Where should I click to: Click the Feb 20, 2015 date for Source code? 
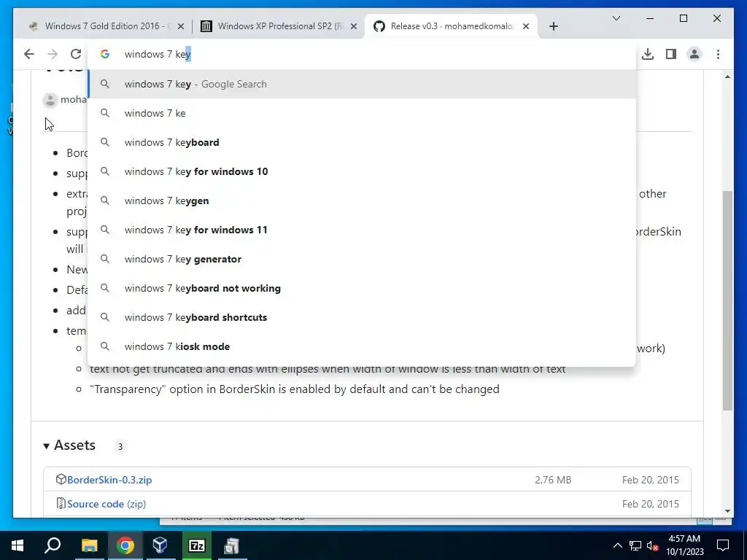coord(650,504)
